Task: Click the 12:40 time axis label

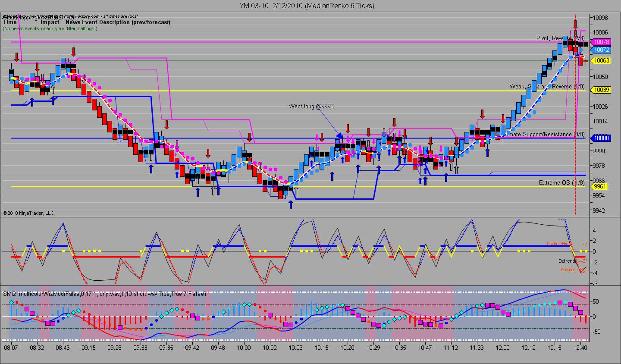Action: point(580,347)
